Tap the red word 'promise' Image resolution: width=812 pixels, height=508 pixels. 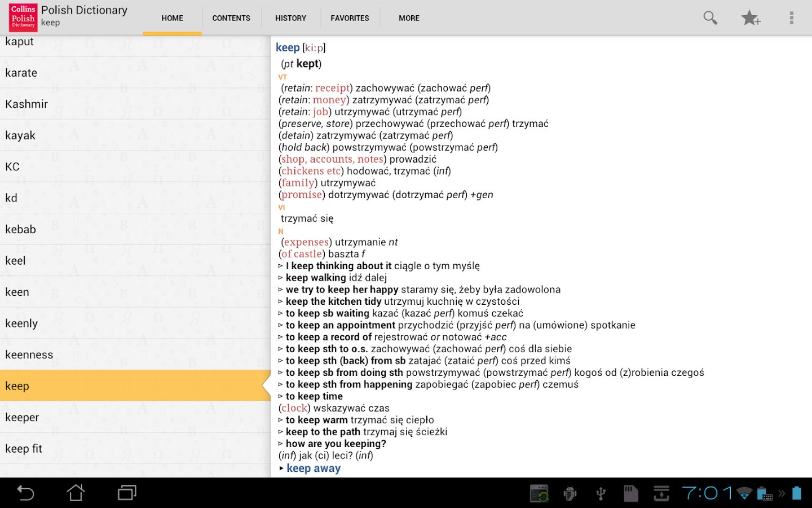tap(302, 195)
